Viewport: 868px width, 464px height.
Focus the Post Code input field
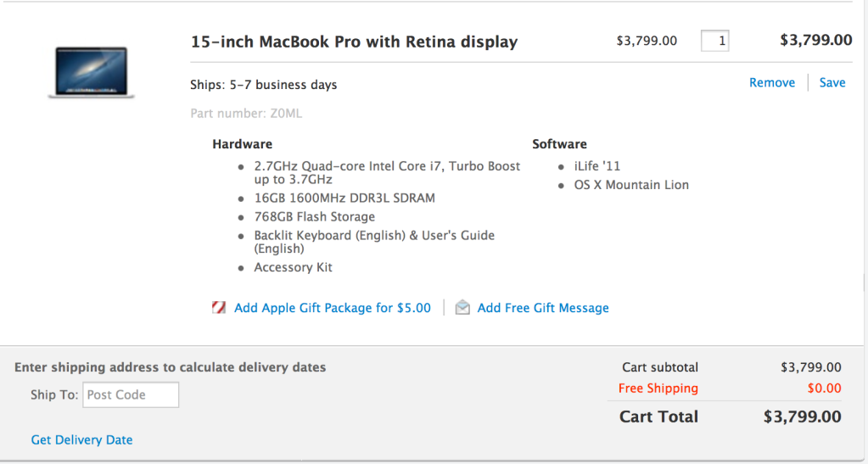[131, 394]
